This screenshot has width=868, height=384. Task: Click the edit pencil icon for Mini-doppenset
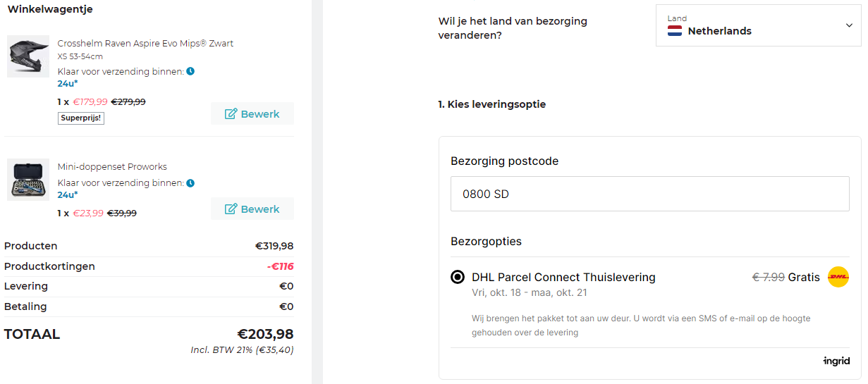pos(231,209)
